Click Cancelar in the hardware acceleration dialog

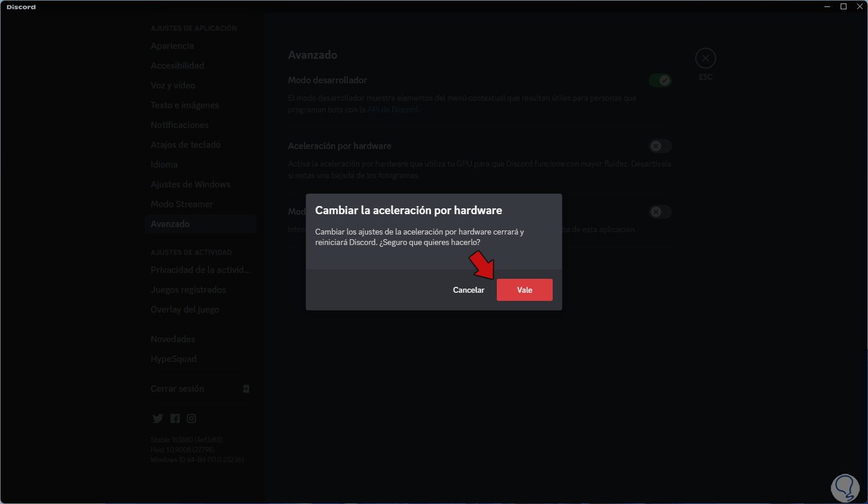[x=468, y=290]
